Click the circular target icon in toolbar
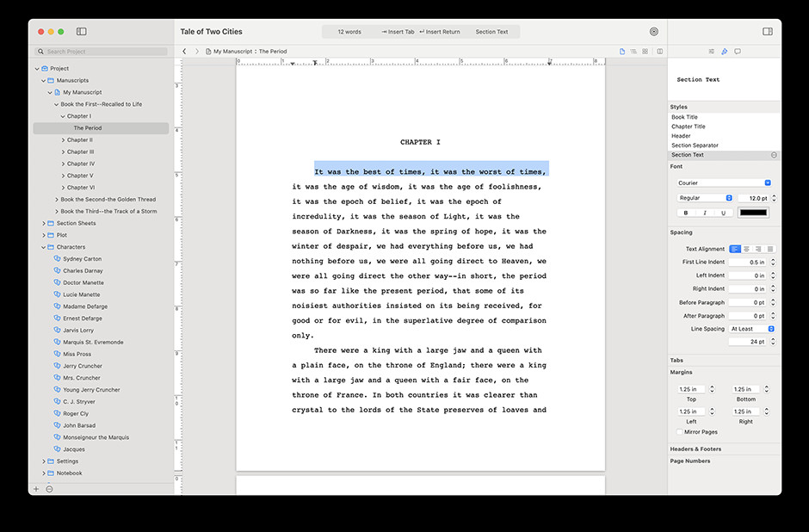 pos(654,32)
